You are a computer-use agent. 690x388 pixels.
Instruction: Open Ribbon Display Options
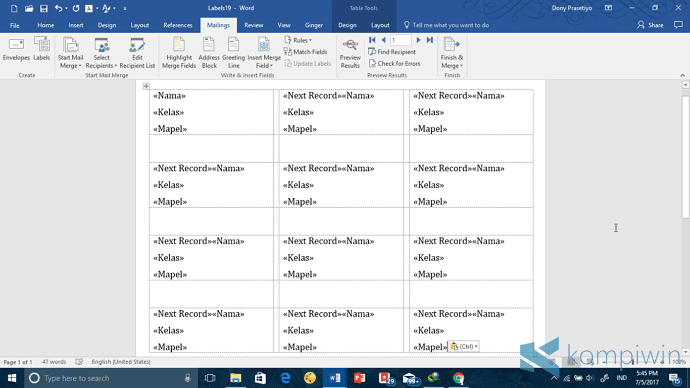click(608, 8)
